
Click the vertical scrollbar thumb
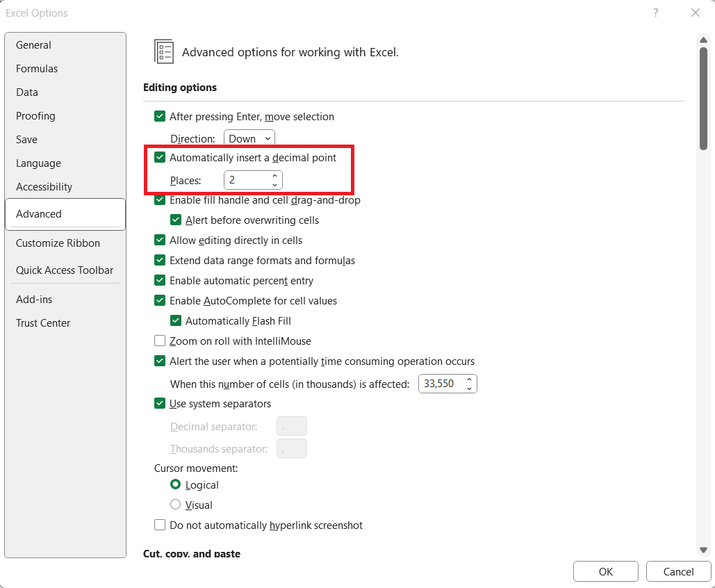click(x=704, y=99)
